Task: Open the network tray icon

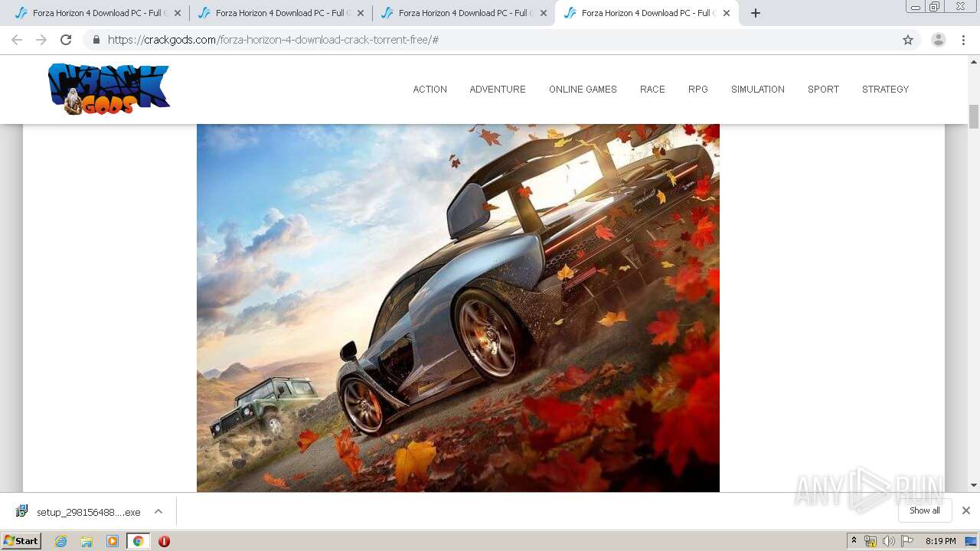Action: click(871, 541)
